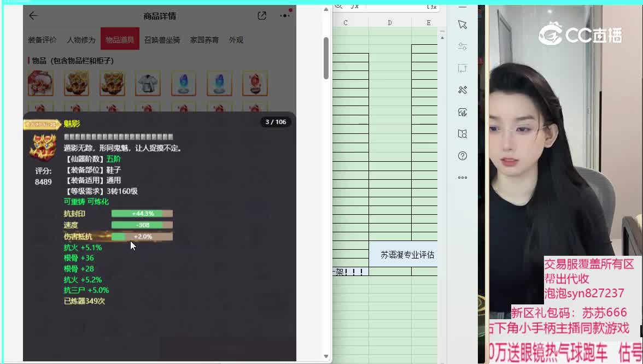This screenshot has height=364, width=643.
Task: Switch to the 人物修为 tab
Action: pyautogui.click(x=81, y=40)
